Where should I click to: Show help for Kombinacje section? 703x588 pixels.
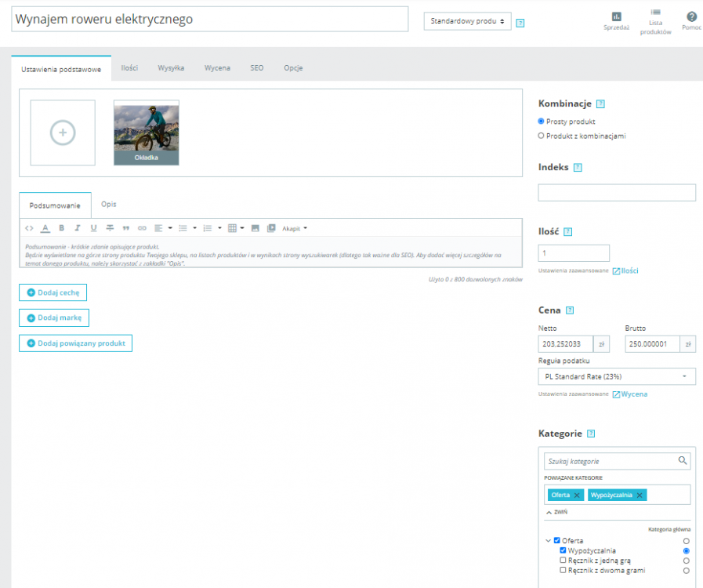pos(601,104)
